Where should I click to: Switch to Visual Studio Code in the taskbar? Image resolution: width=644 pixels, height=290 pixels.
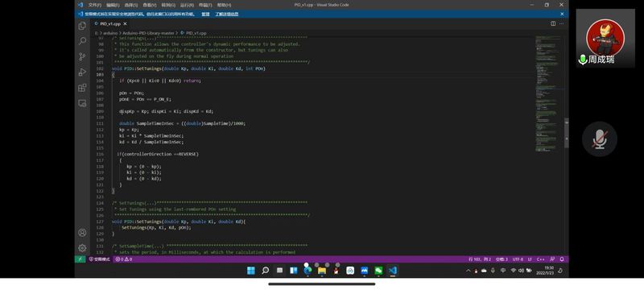pos(393,271)
